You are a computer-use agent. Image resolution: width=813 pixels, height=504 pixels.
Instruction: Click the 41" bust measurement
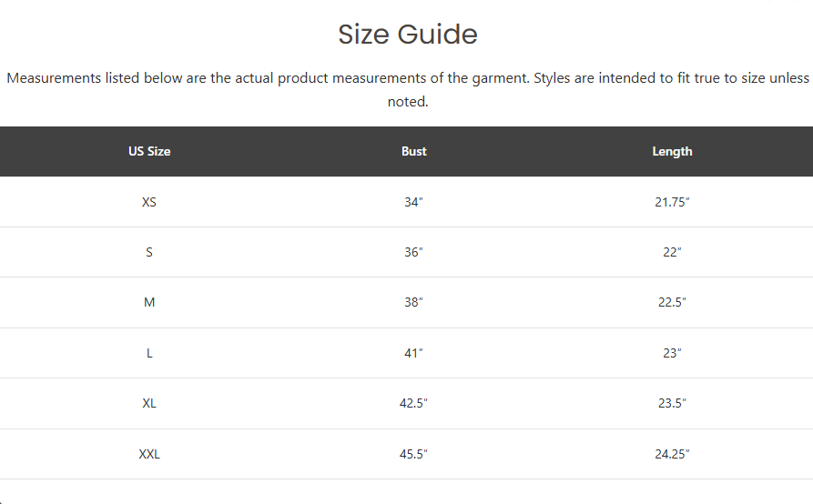tap(413, 353)
